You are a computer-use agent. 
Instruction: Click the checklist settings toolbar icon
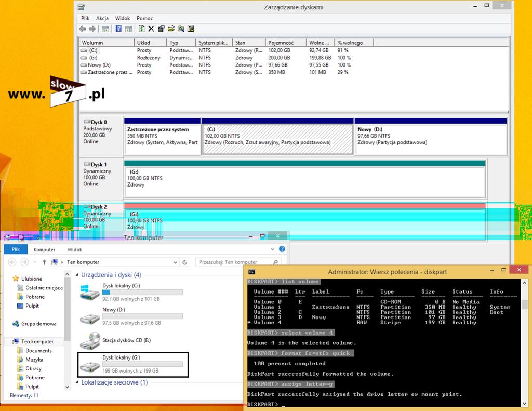click(x=191, y=29)
